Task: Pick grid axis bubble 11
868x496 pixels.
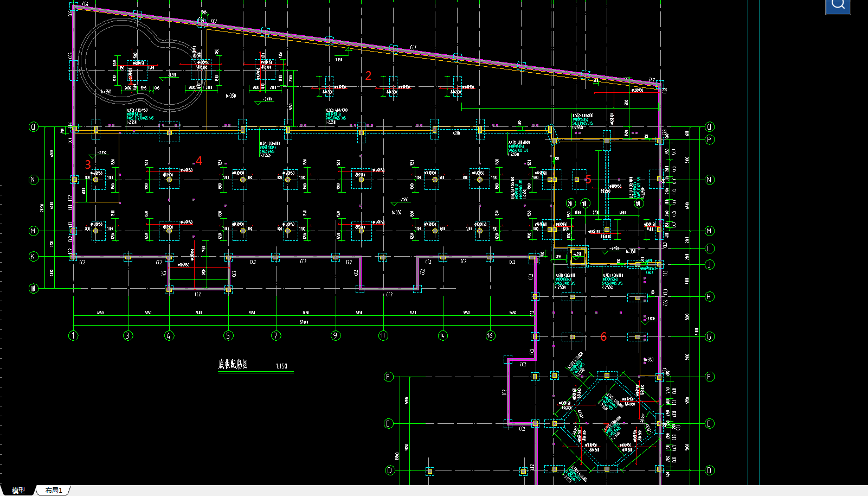Action: pyautogui.click(x=383, y=335)
